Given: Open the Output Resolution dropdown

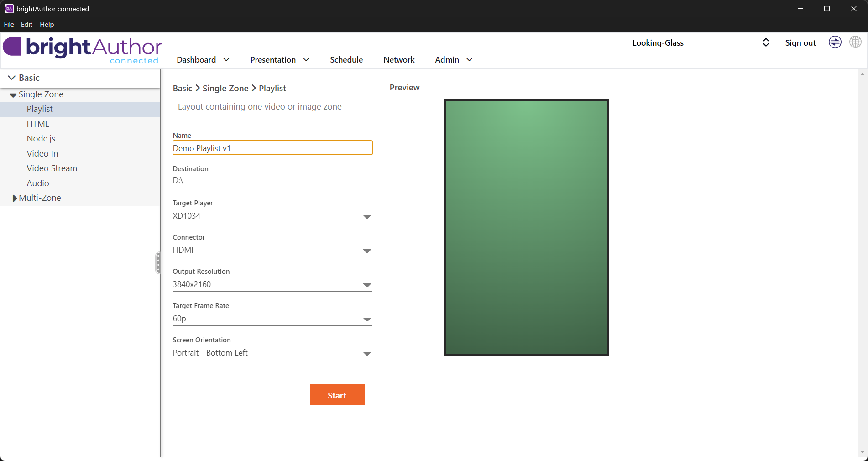Looking at the screenshot, I should click(366, 285).
